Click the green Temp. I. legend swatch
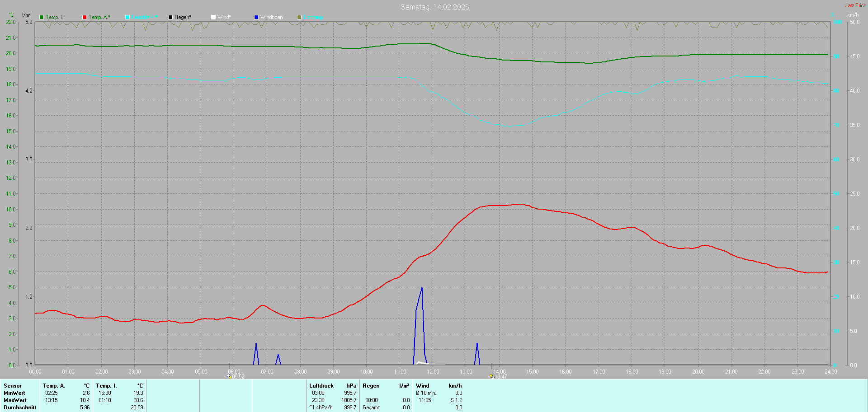The width and height of the screenshot is (868, 412). [42, 17]
